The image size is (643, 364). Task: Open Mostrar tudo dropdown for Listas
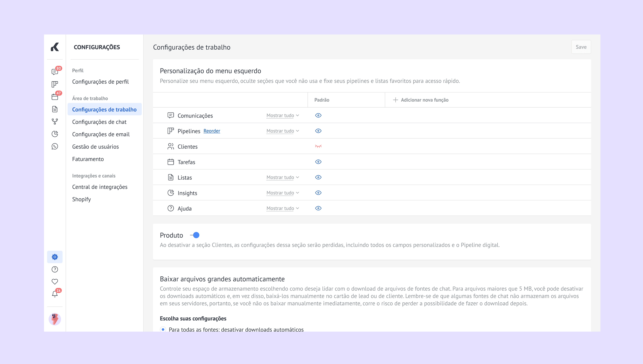coord(282,178)
